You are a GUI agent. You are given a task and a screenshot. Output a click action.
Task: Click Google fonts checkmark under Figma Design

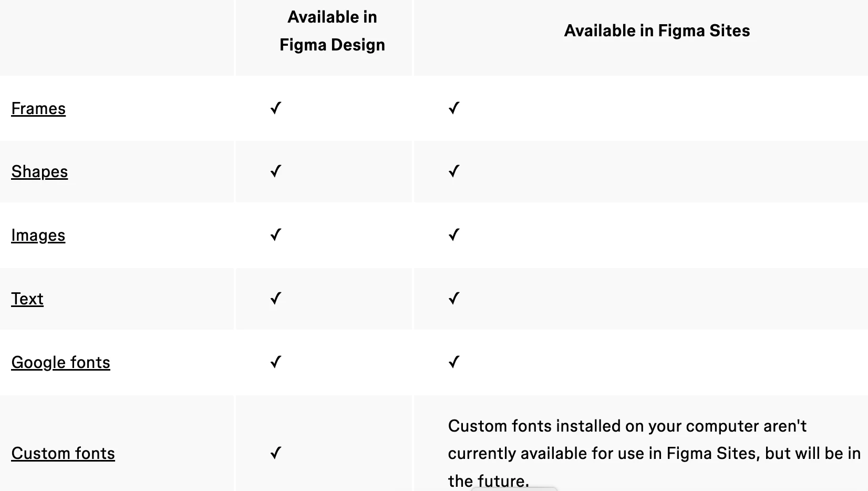tap(276, 362)
